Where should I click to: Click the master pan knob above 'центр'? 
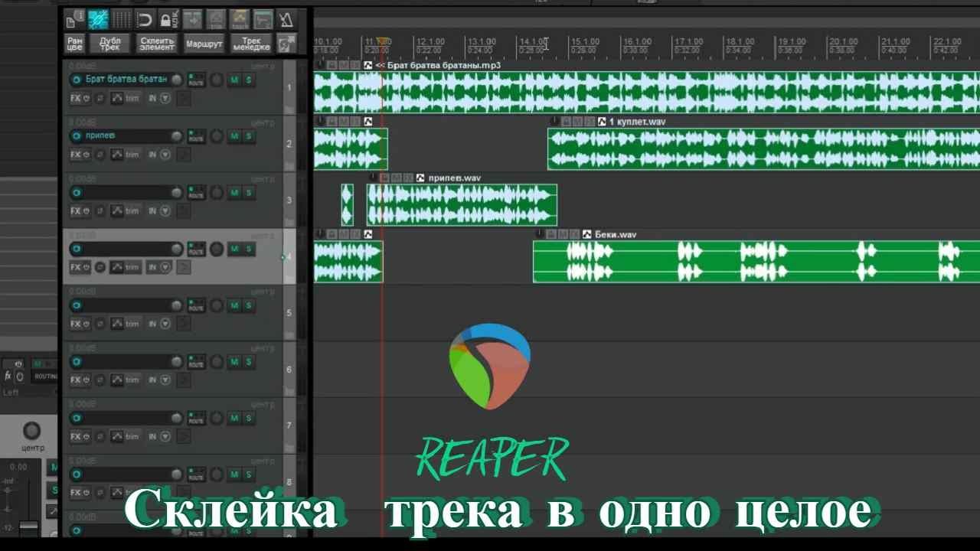[32, 430]
